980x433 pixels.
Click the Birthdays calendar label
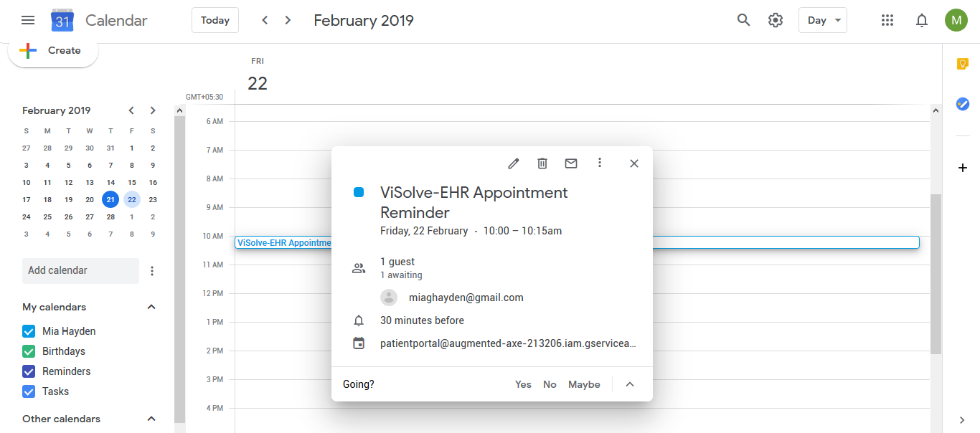pyautogui.click(x=64, y=351)
